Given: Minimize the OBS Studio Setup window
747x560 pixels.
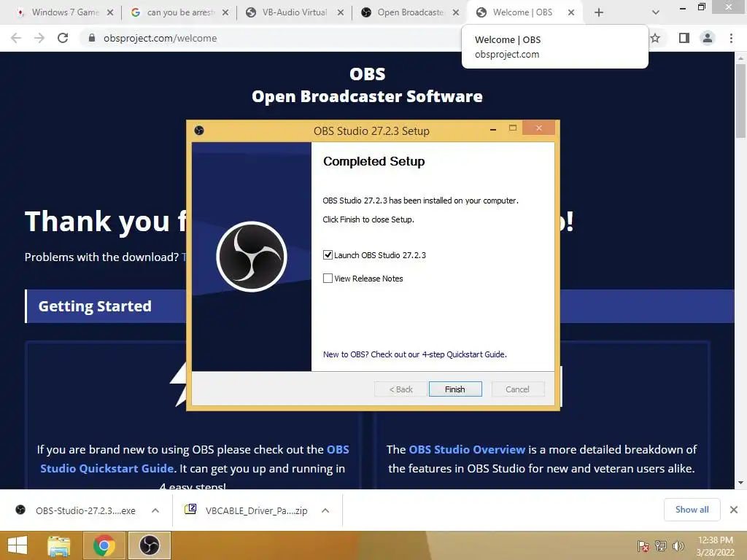Looking at the screenshot, I should (x=493, y=128).
